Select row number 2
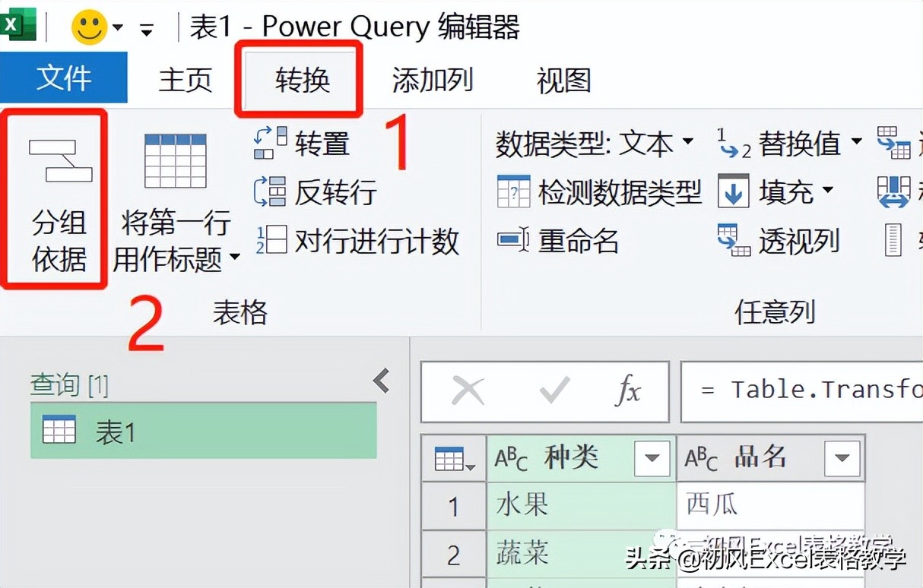This screenshot has width=923, height=588. 454,555
